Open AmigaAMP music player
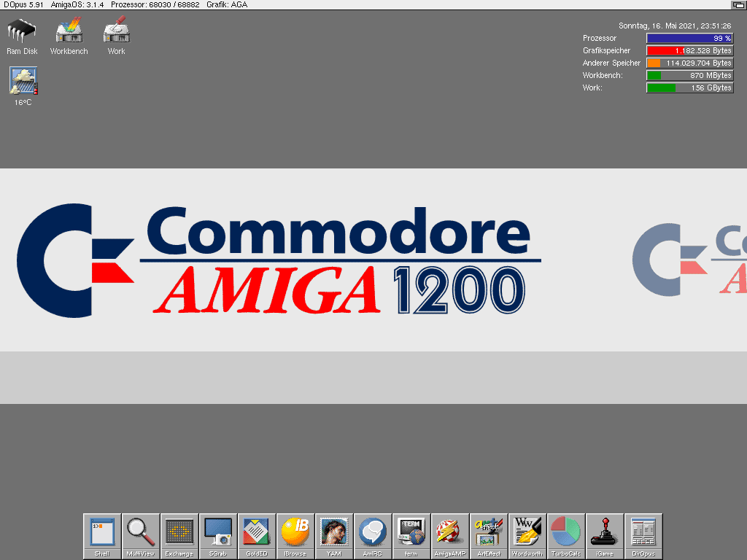747x560 pixels. [449, 536]
